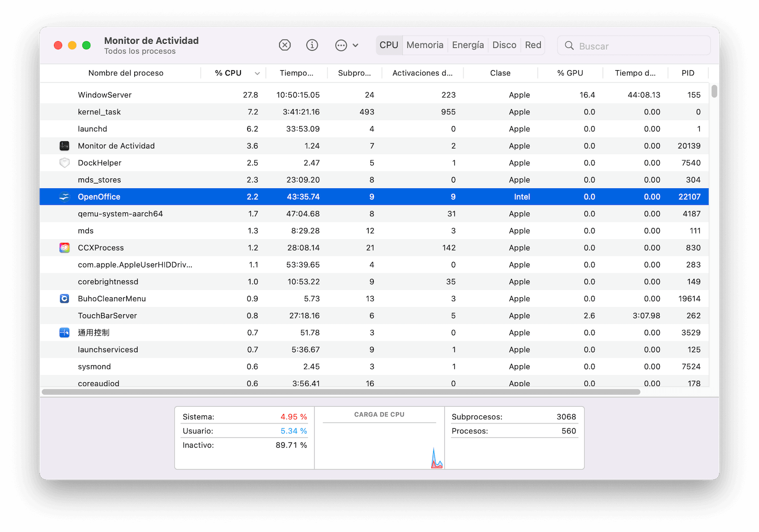Screen dimensions: 759x532
Task: Click the vertical scrollbar thumb
Action: 714,91
